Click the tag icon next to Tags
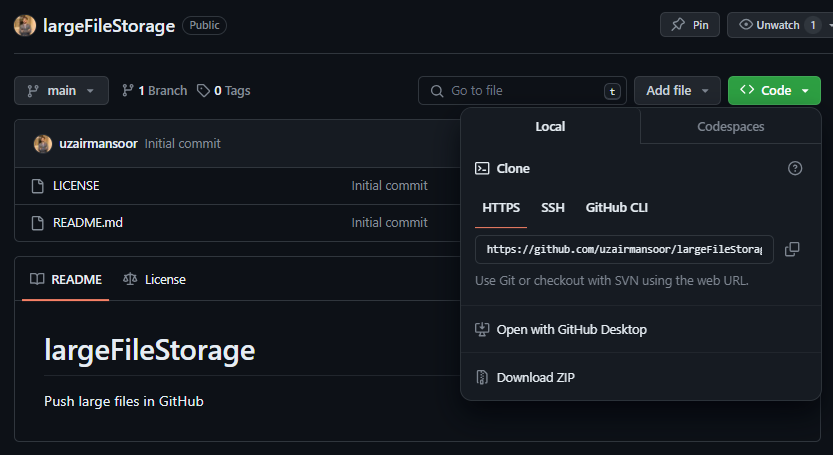Screen dimensions: 833x455 pyautogui.click(x=203, y=91)
